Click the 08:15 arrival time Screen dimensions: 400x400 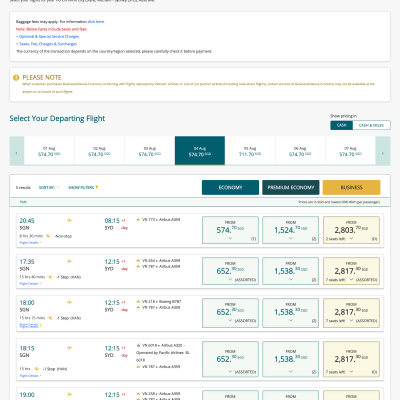coord(112,221)
